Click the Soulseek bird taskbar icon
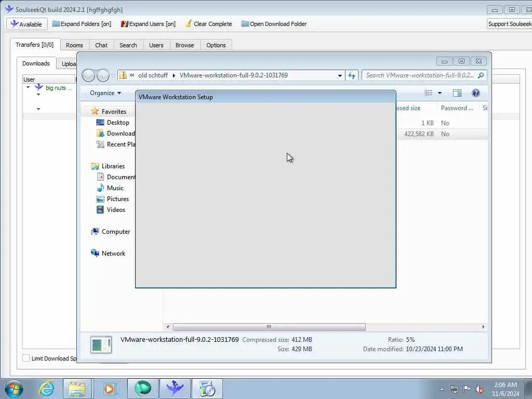This screenshot has width=532, height=399. click(175, 389)
